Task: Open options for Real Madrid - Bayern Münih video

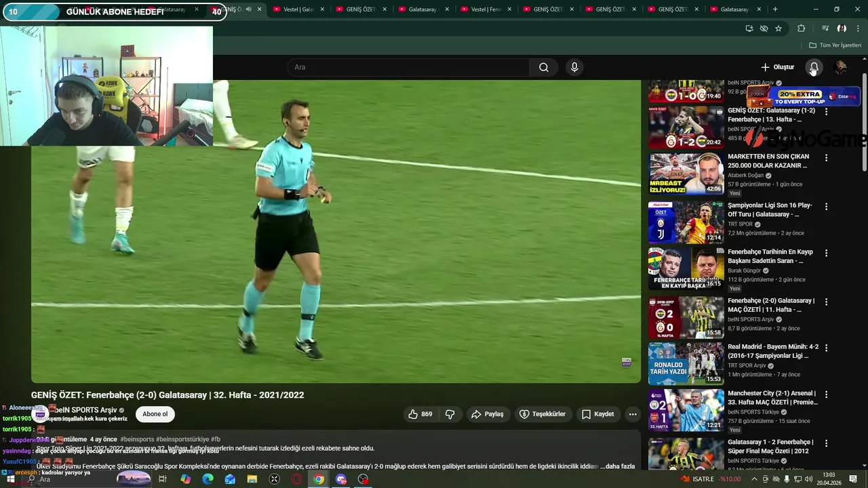Action: pos(826,348)
